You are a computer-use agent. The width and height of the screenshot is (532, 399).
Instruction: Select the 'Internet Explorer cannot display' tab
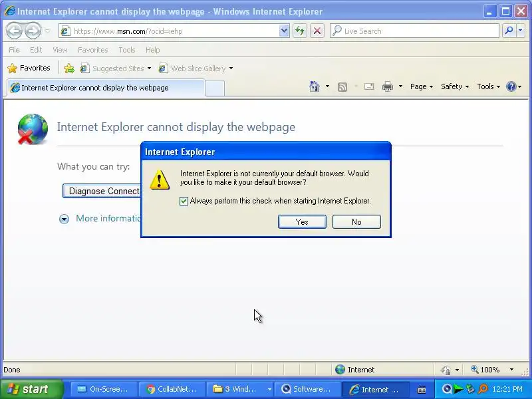point(106,88)
